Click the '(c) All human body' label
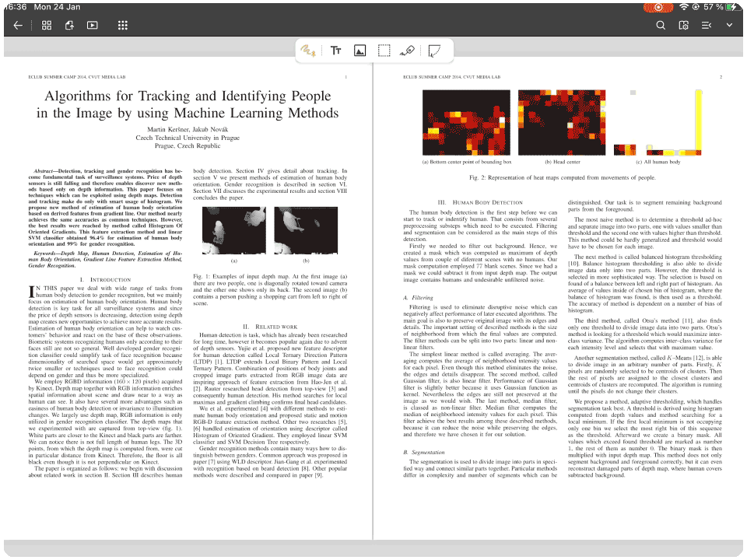The width and height of the screenshot is (747, 560). [658, 162]
